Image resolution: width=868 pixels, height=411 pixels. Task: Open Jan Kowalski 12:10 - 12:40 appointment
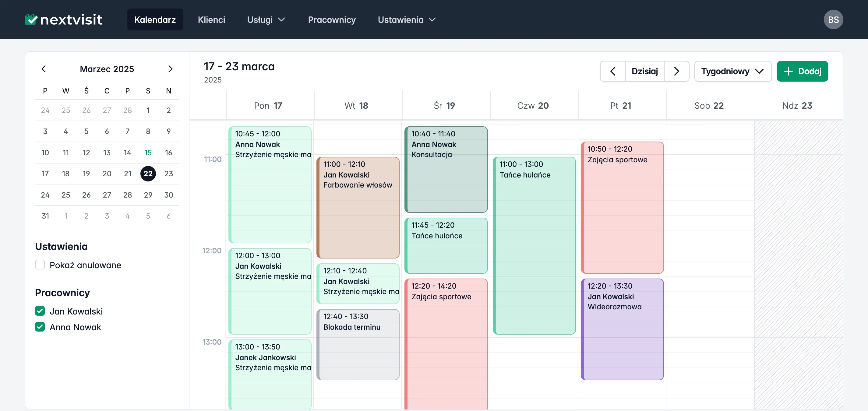tap(358, 283)
